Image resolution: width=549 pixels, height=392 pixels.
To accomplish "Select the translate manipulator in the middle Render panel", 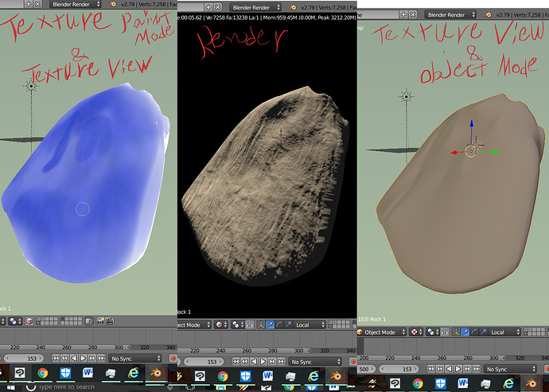I will [x=270, y=324].
